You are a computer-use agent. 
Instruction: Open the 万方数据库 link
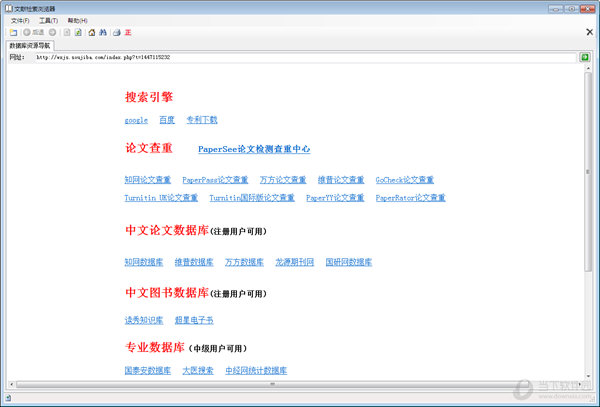(244, 262)
